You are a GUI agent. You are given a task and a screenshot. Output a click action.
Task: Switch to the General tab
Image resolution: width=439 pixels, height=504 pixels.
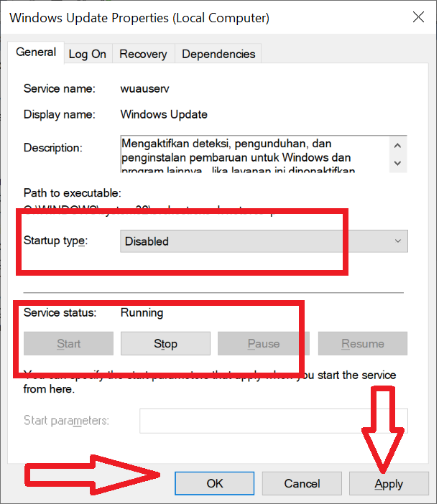[36, 52]
